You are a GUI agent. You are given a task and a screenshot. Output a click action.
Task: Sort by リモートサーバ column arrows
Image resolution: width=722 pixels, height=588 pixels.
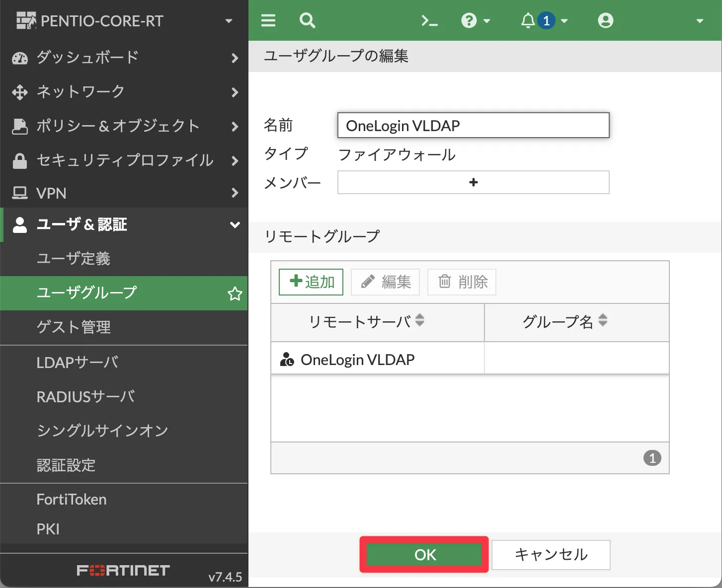coord(420,320)
